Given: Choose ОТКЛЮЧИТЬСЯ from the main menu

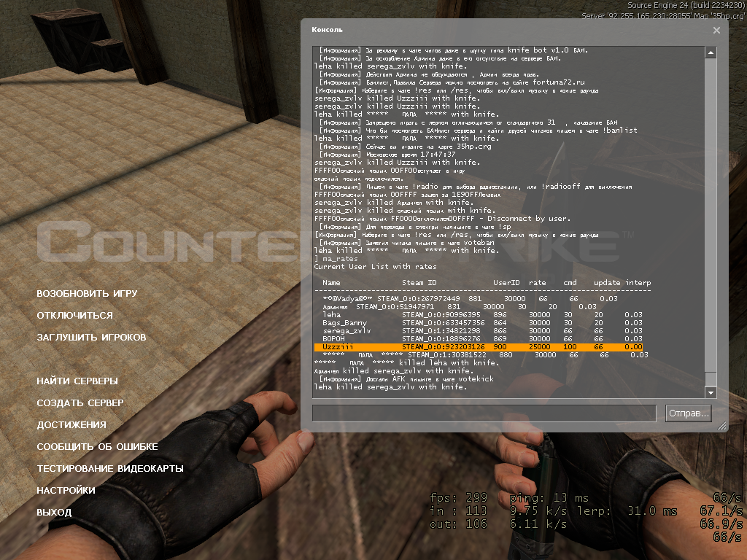Looking at the screenshot, I should pos(75,315).
